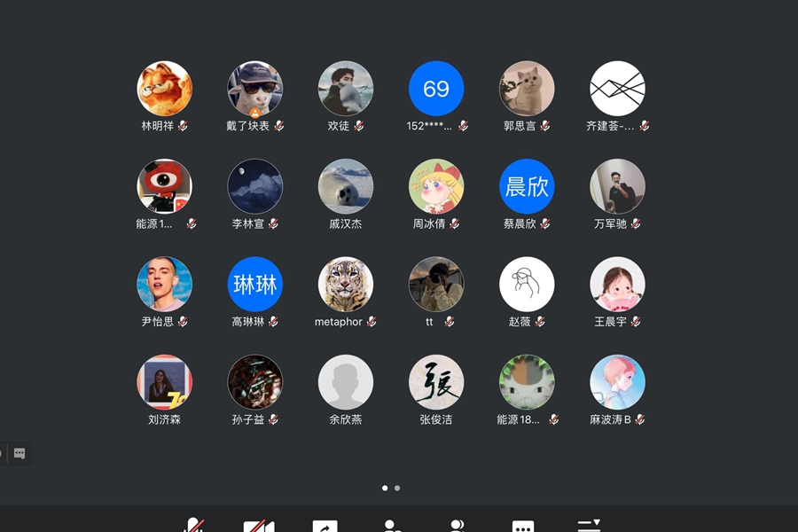The height and width of the screenshot is (532, 798).
Task: Select 余欣燕's default gray avatar
Action: pos(346,382)
